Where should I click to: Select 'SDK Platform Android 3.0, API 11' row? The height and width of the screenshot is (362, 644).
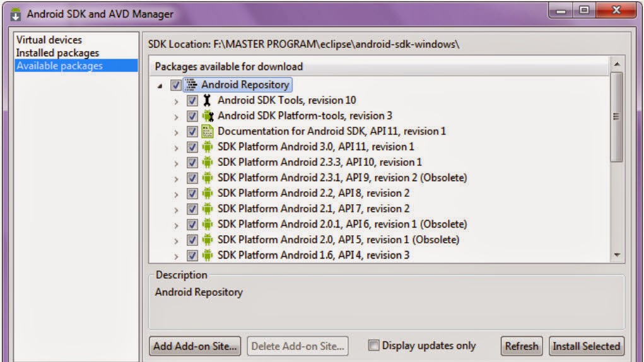click(x=315, y=146)
